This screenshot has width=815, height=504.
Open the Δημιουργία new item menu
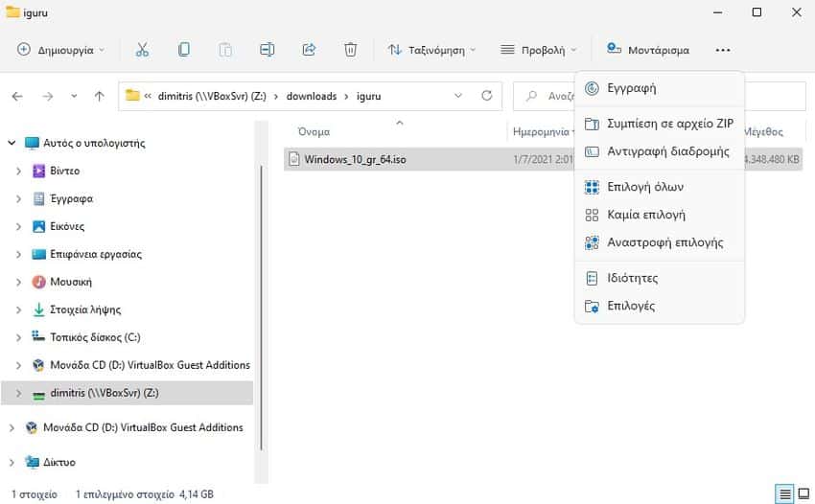click(x=60, y=50)
